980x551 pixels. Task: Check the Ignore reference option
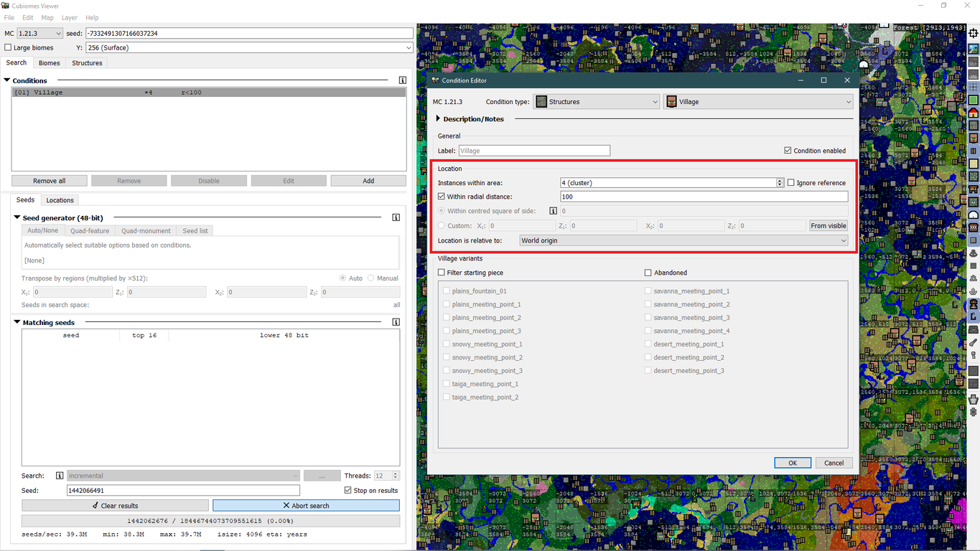pos(791,183)
